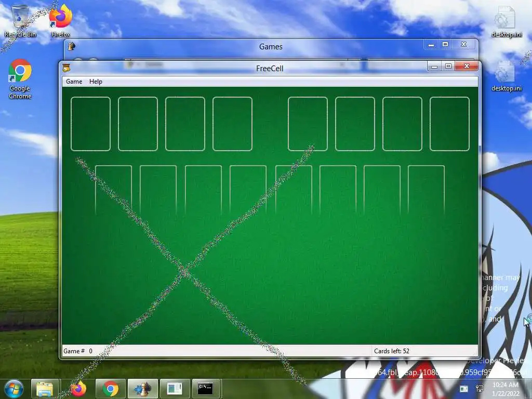Select the lower desktop.ini file icon
The height and width of the screenshot is (399, 532).
click(x=506, y=76)
